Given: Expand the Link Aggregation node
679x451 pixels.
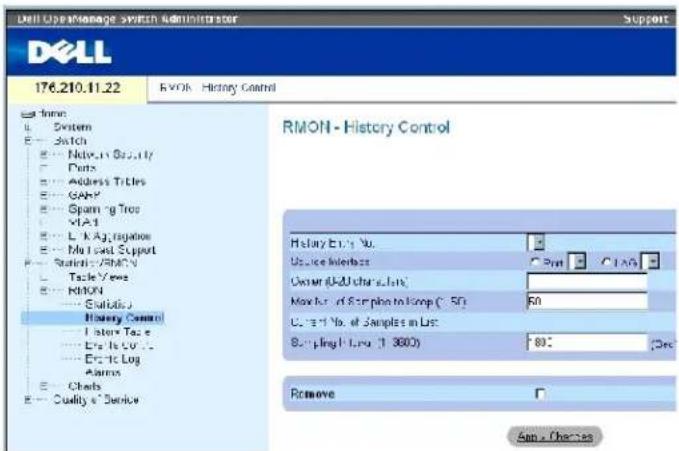Looking at the screenshot, I should click(x=43, y=236).
